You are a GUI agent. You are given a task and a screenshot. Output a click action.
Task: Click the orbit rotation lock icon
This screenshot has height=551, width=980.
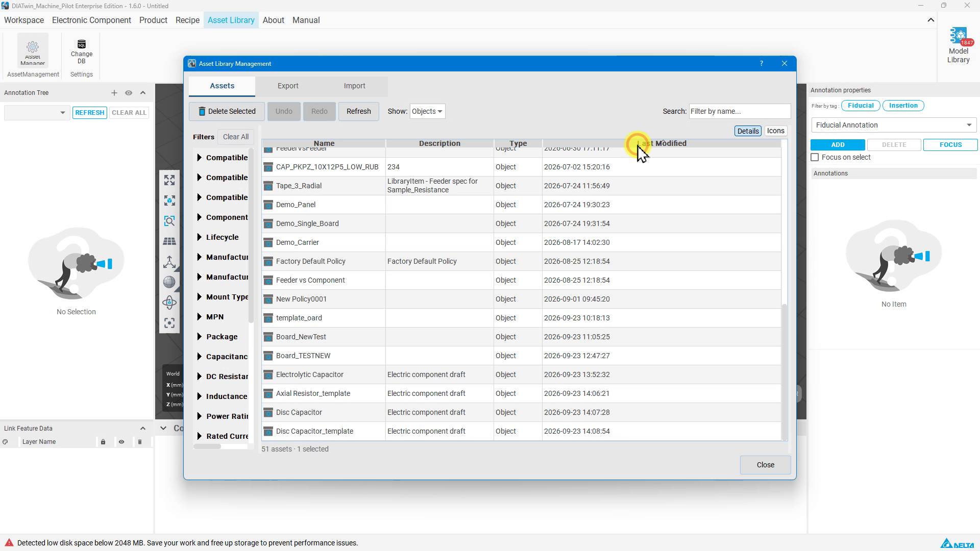[x=169, y=303]
